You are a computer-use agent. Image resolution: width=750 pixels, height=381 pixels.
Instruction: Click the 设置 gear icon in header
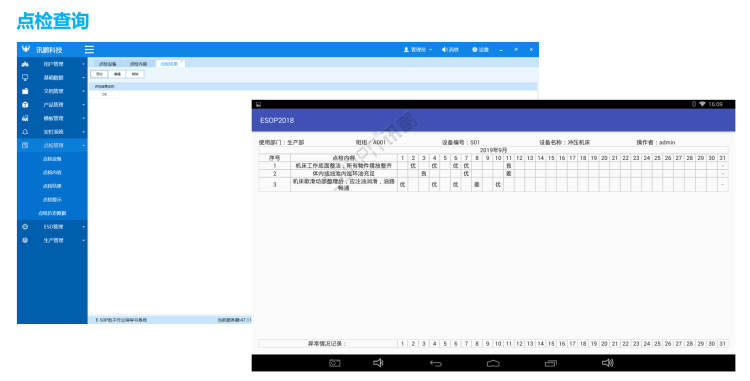coord(474,50)
